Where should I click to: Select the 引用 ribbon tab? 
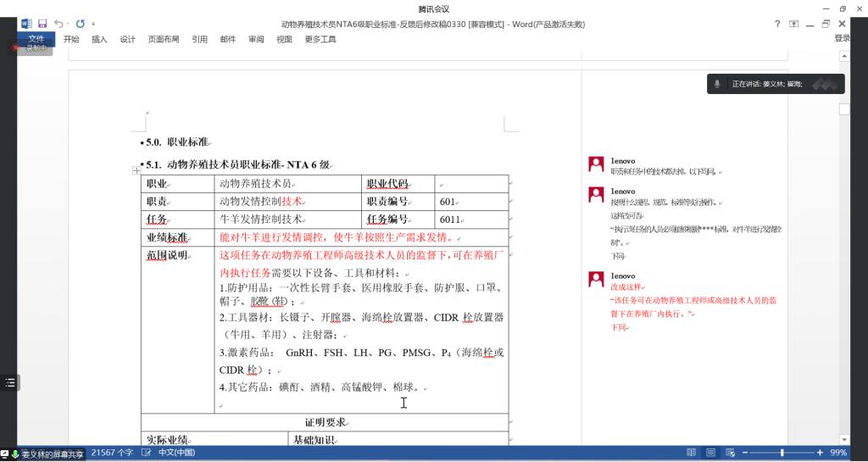(199, 39)
